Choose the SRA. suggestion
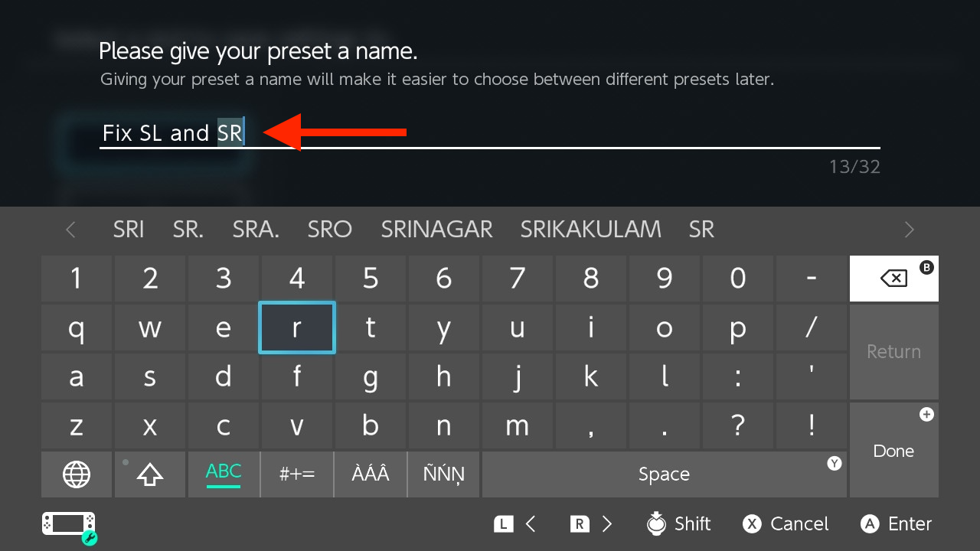Viewport: 980px width, 551px height. pos(256,229)
